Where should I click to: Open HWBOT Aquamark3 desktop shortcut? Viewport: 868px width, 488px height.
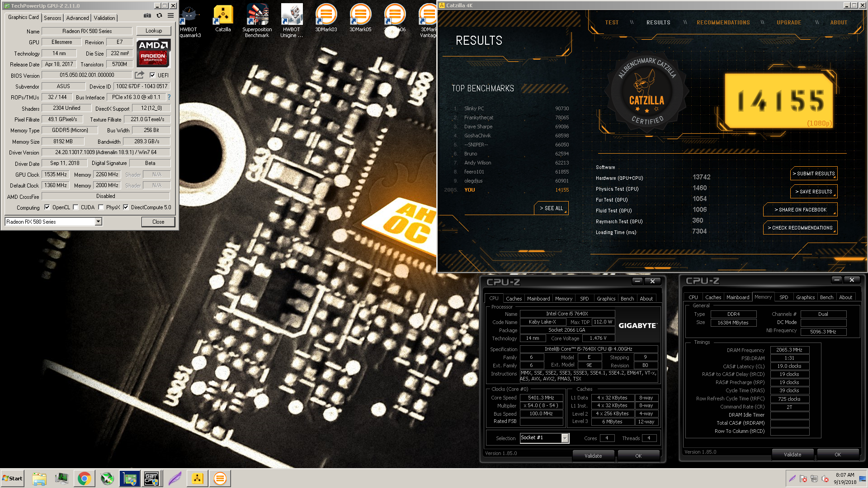coord(189,21)
